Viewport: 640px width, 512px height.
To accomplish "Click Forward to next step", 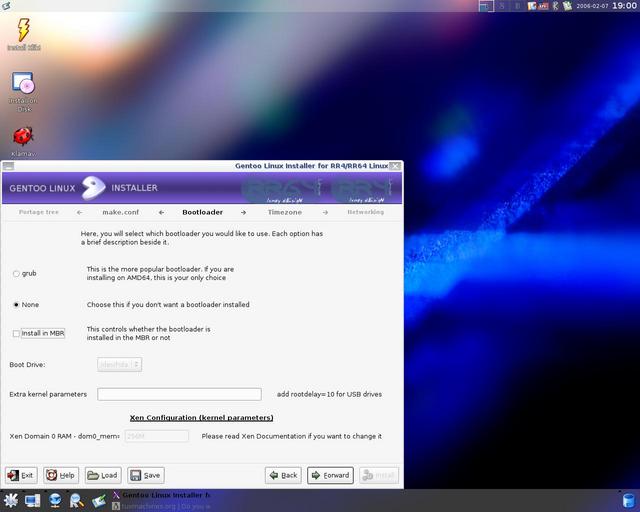I will (x=330, y=475).
